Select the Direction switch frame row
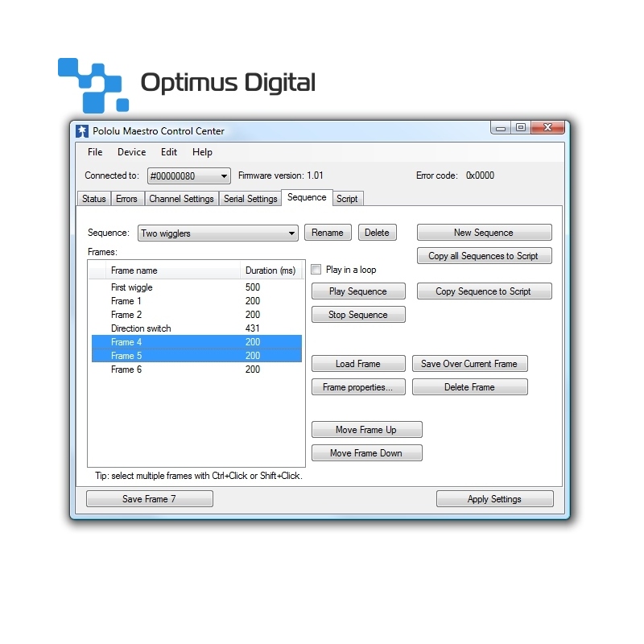The height and width of the screenshot is (644, 644). point(196,328)
